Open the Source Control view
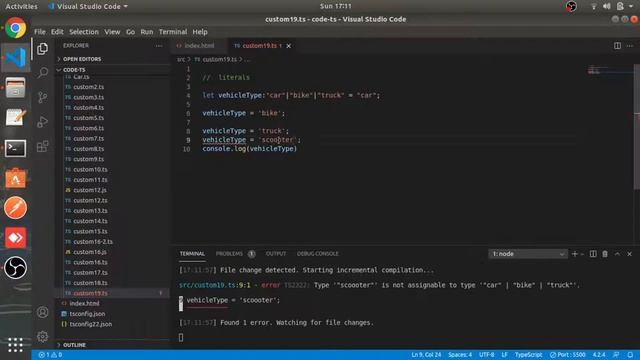The height and width of the screenshot is (360, 640). [x=42, y=98]
